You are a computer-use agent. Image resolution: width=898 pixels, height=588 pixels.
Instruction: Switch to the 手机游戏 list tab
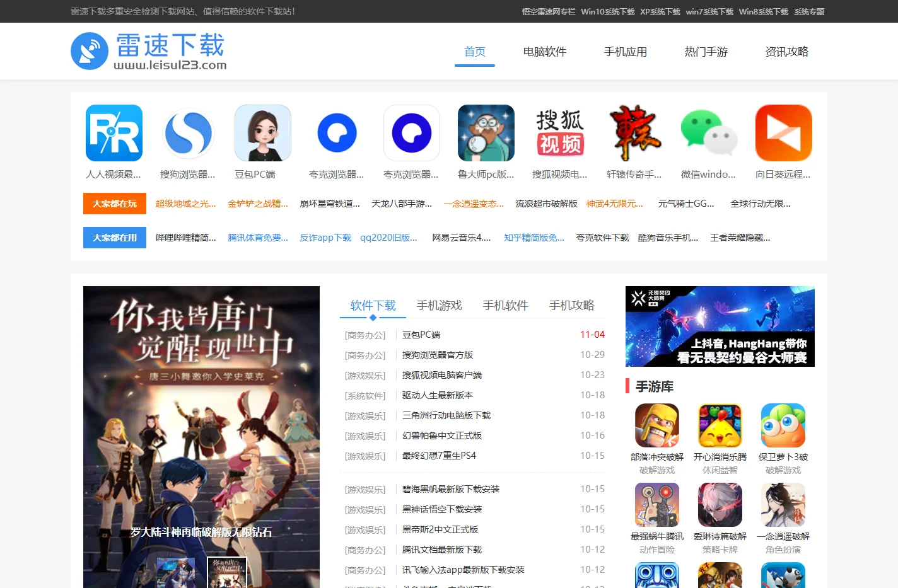pyautogui.click(x=440, y=306)
